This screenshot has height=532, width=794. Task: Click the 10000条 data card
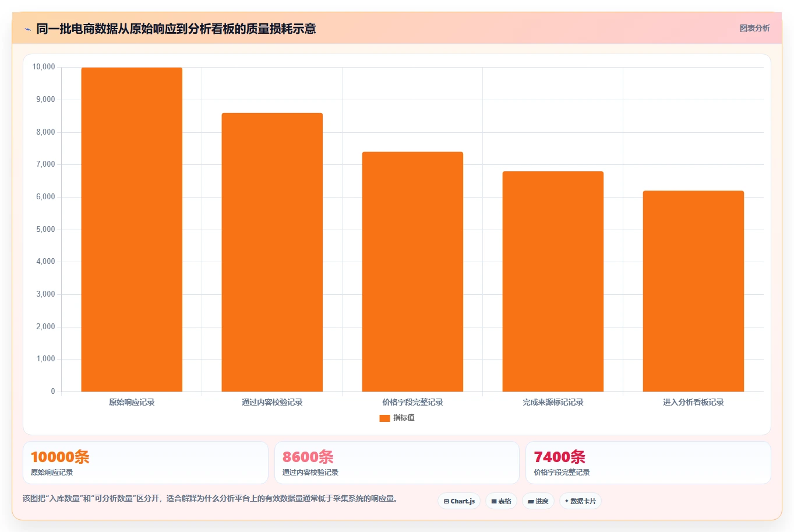pyautogui.click(x=146, y=463)
